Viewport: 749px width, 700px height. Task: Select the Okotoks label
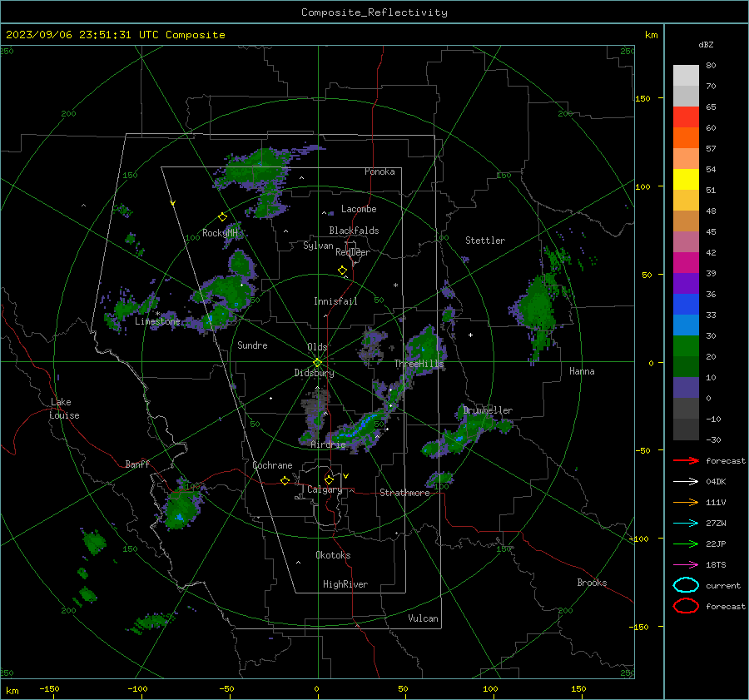click(333, 555)
